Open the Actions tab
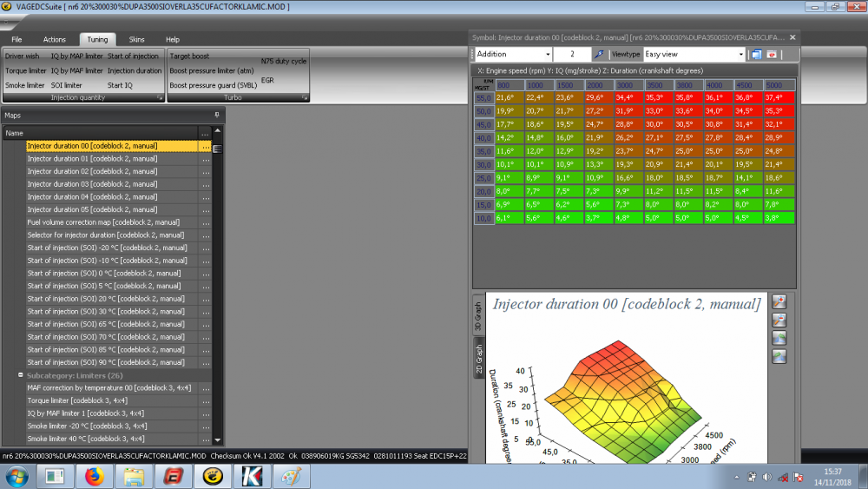 tap(54, 39)
